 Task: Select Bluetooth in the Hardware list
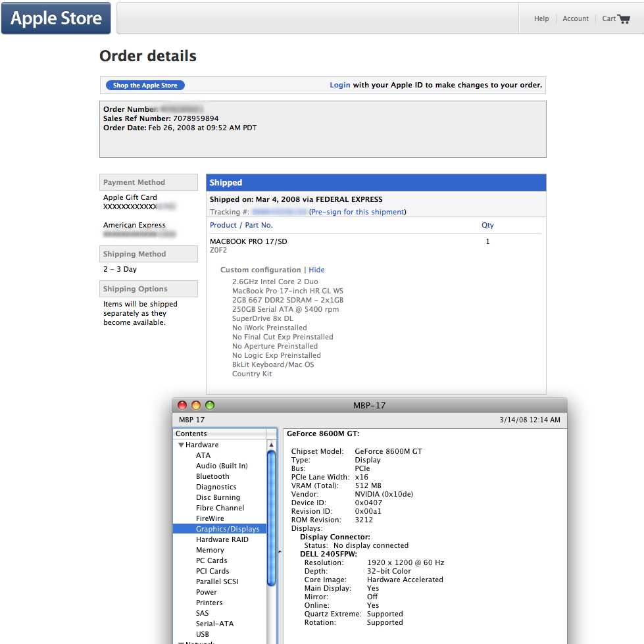[212, 476]
